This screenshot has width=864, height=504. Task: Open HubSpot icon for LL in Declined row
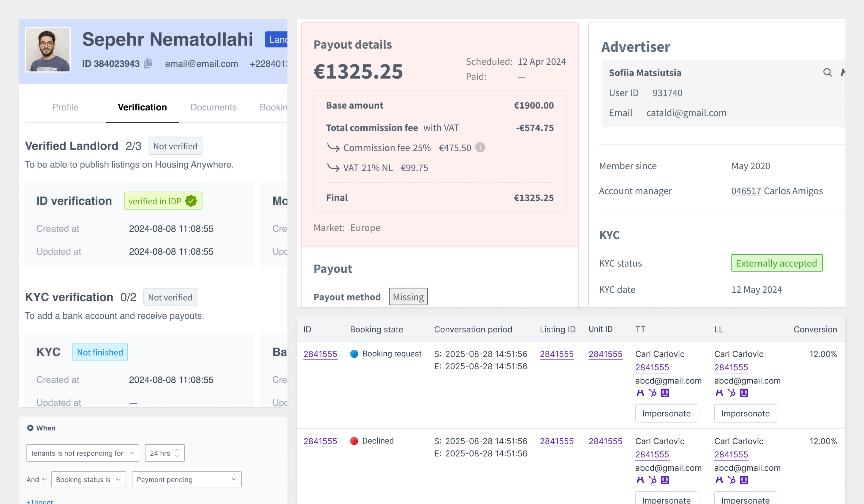pyautogui.click(x=731, y=480)
